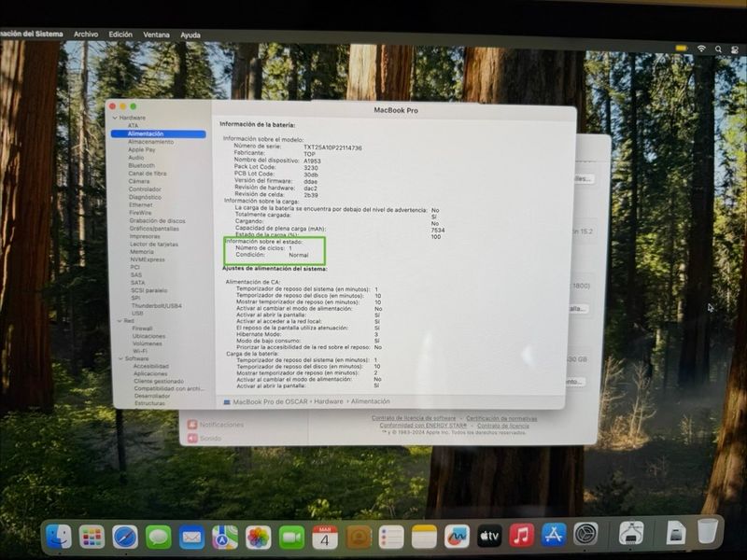The width and height of the screenshot is (747, 560).
Task: Open the Archivo menu
Action: tap(86, 35)
